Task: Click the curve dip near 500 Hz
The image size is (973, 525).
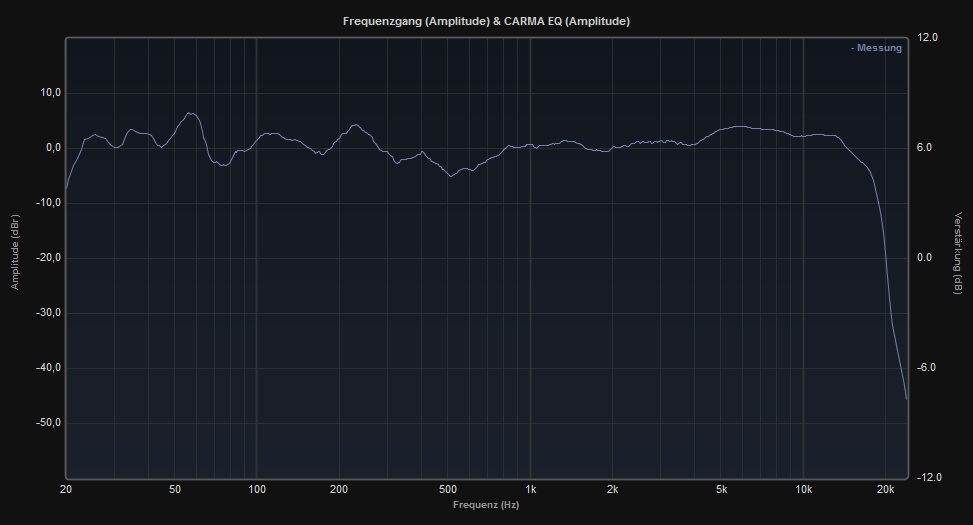Action: click(452, 176)
